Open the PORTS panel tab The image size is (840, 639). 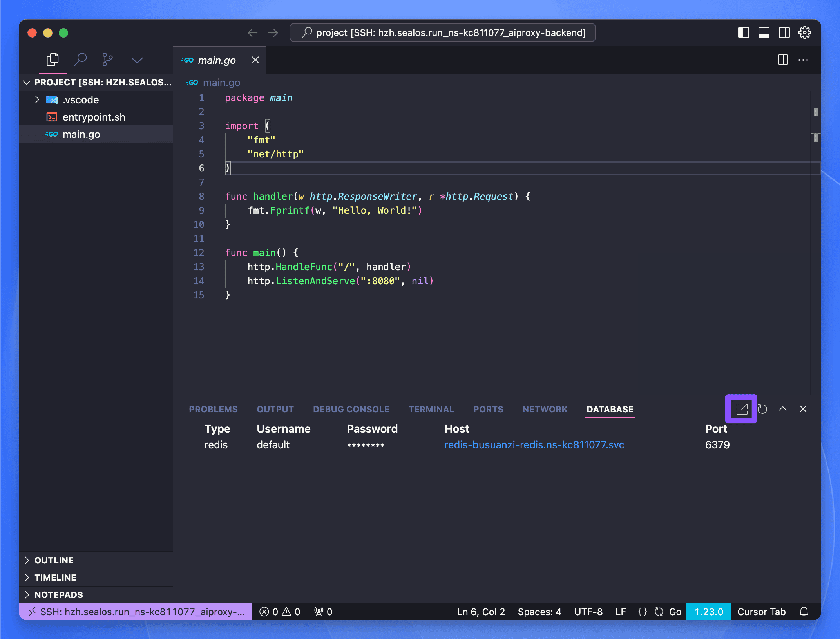click(488, 409)
